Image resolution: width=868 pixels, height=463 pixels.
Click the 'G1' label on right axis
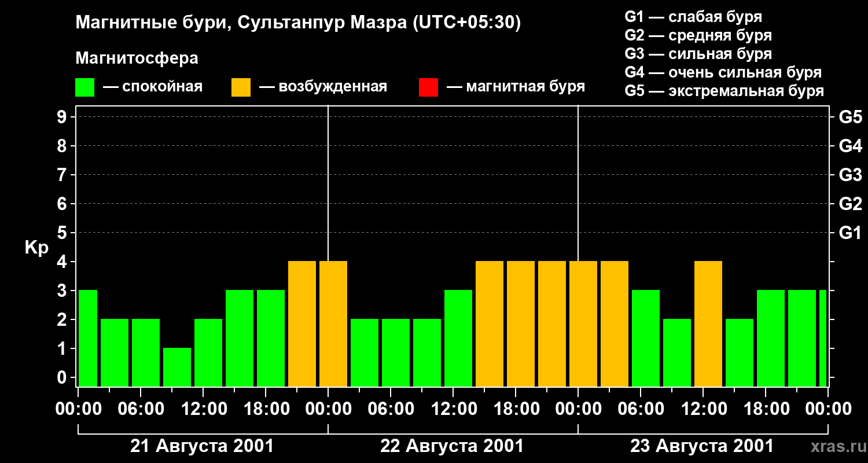point(850,233)
